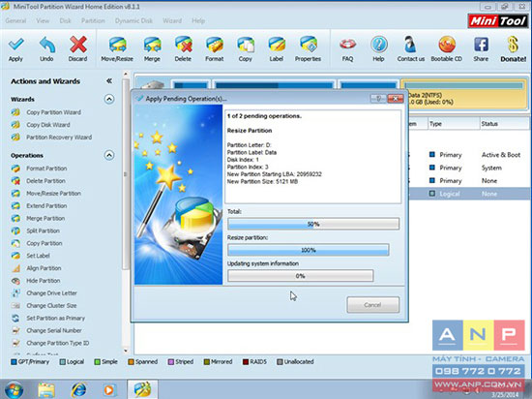Choose Move/Resize Partition in sidebar
This screenshot has width=532, height=399.
click(x=53, y=194)
